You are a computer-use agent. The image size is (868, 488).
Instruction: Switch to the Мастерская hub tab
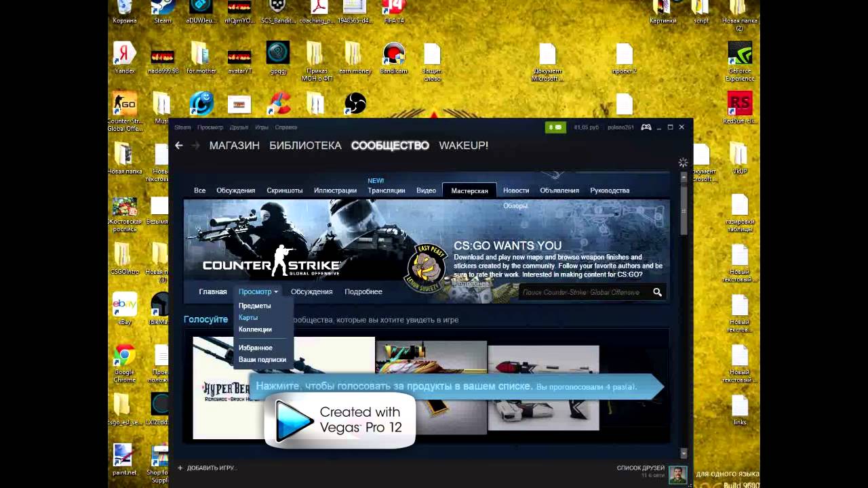[469, 190]
